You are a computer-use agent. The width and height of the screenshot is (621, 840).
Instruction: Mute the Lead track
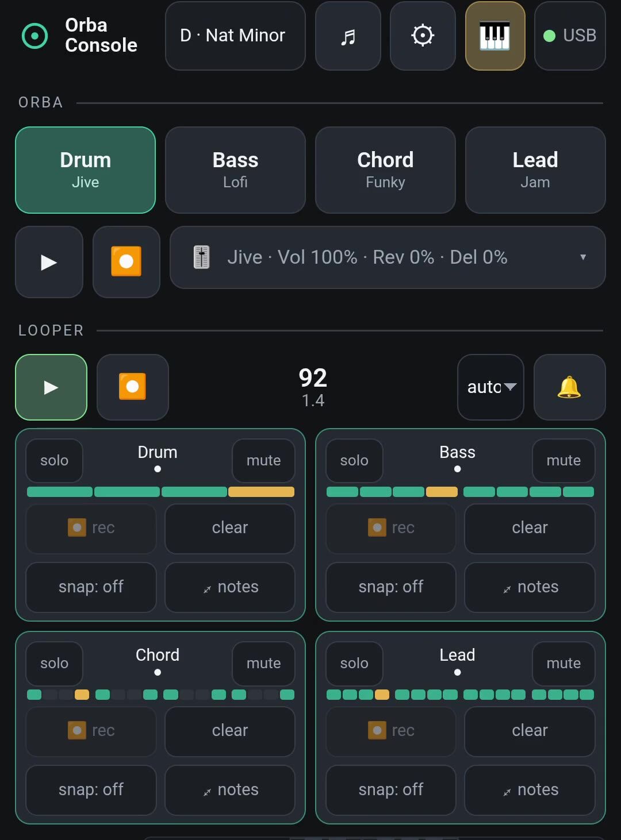tap(563, 664)
